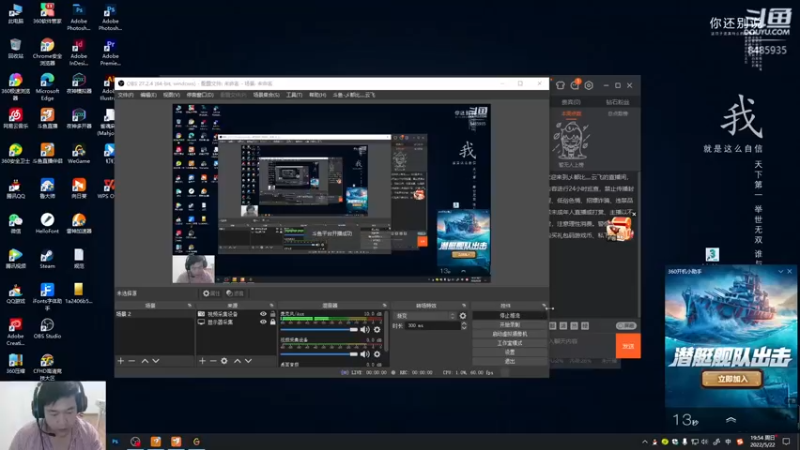Image resolution: width=800 pixels, height=450 pixels.
Task: Open the scene transition type dropdown
Action: click(x=424, y=316)
